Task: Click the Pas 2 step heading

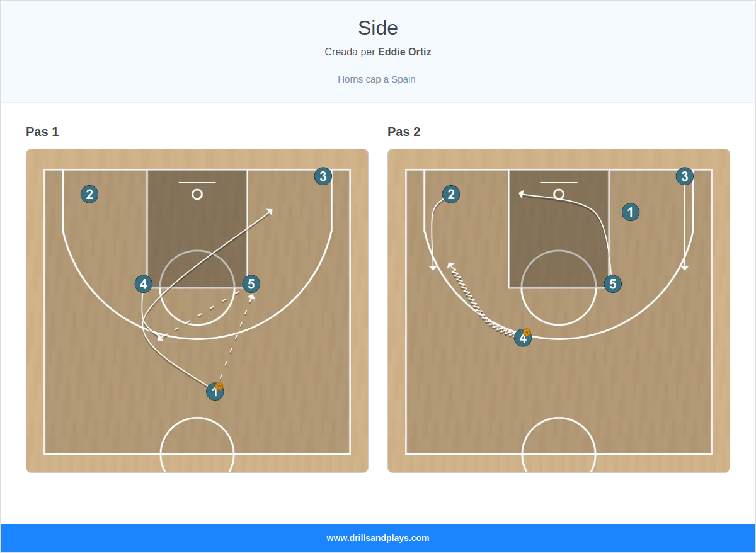Action: click(x=404, y=132)
